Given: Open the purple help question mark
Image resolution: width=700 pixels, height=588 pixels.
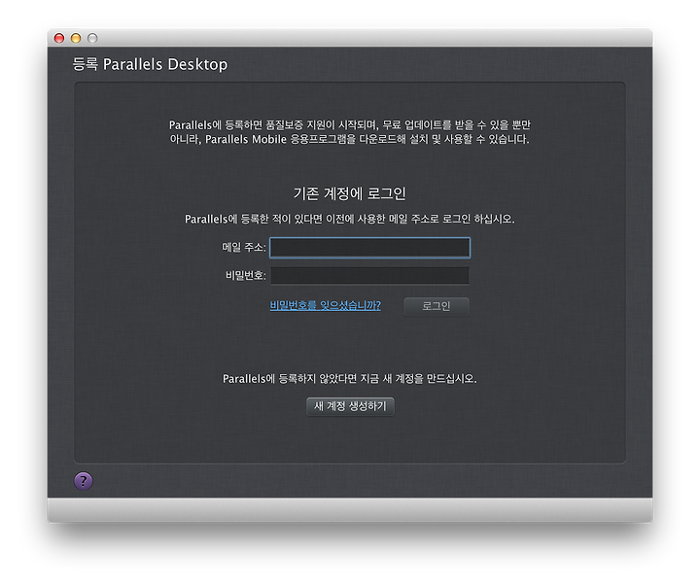Looking at the screenshot, I should (83, 481).
